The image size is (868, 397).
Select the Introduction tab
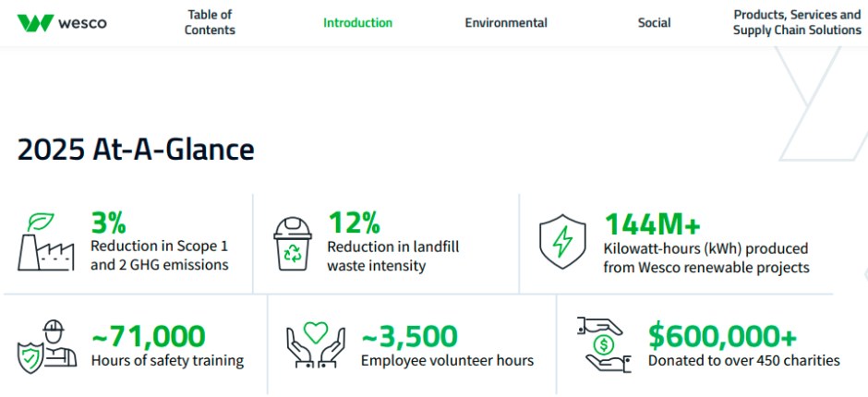point(357,23)
